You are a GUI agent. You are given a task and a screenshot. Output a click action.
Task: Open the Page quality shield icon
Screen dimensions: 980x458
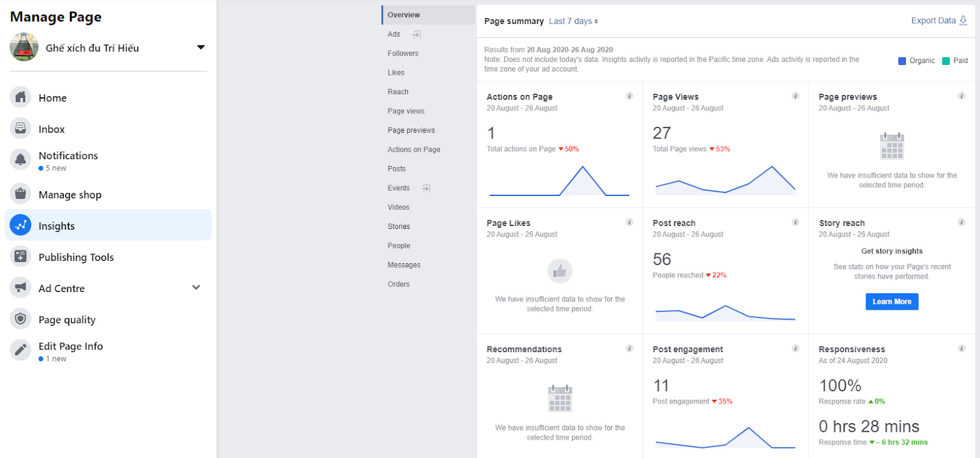[x=20, y=318]
